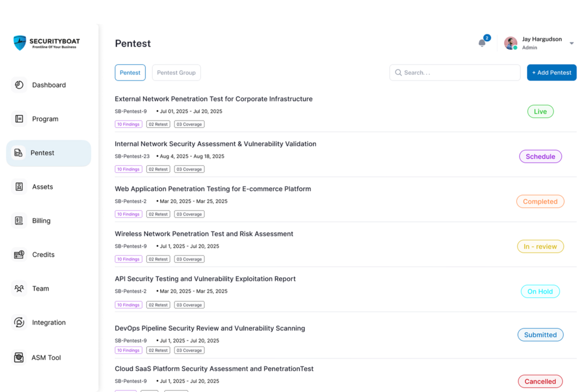Image resolution: width=588 pixels, height=392 pixels.
Task: Click the Live status badge
Action: coord(540,112)
